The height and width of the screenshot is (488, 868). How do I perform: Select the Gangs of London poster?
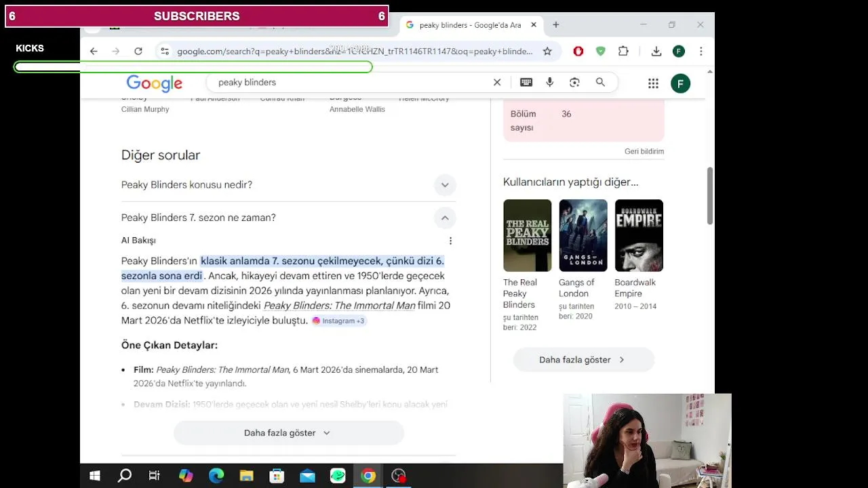[583, 235]
